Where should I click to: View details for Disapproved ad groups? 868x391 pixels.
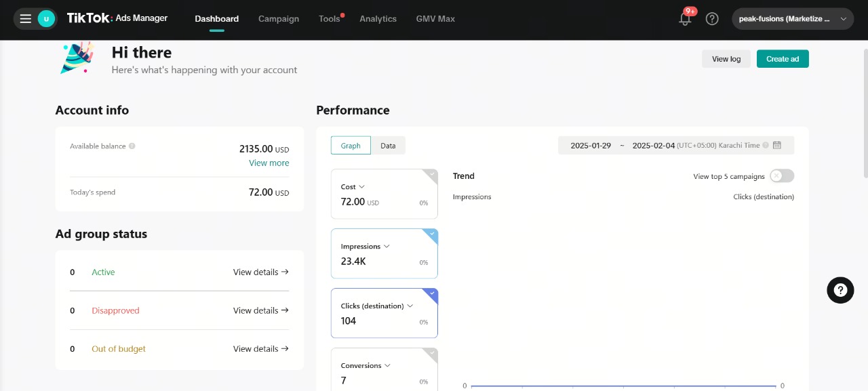[x=261, y=310]
